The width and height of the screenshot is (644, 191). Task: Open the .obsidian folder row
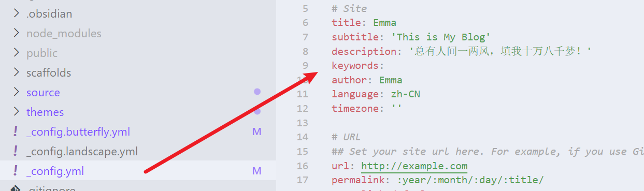point(138,13)
